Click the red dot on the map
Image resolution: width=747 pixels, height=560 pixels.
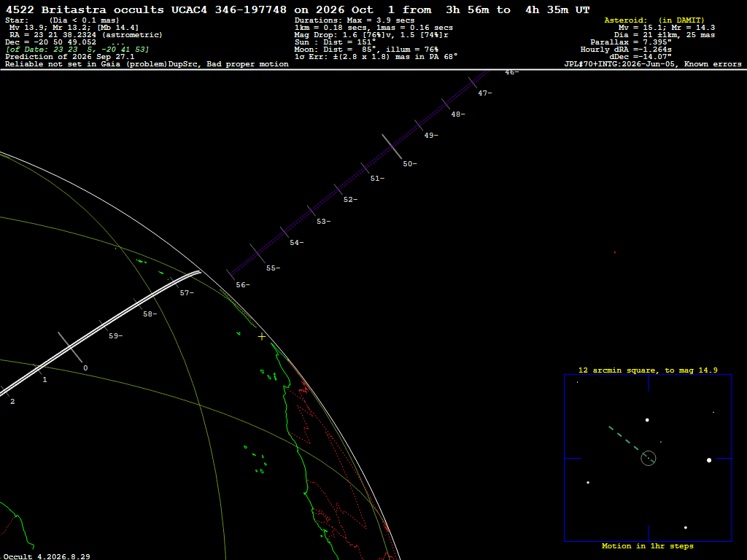(x=615, y=252)
